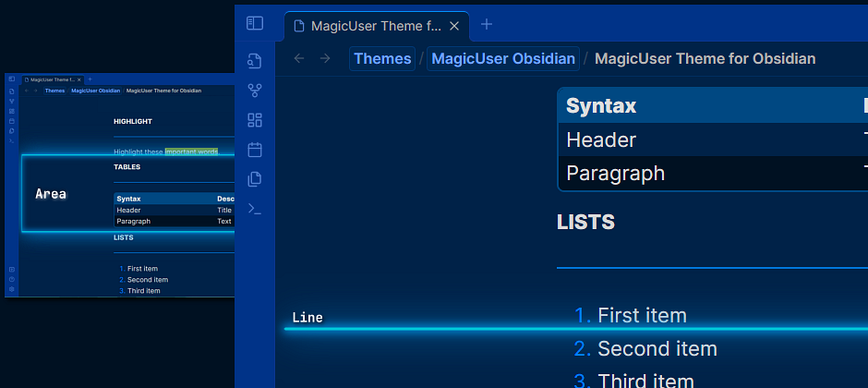The width and height of the screenshot is (868, 388).
Task: Toggle the left sidebar in the enlarged window
Action: tap(255, 23)
